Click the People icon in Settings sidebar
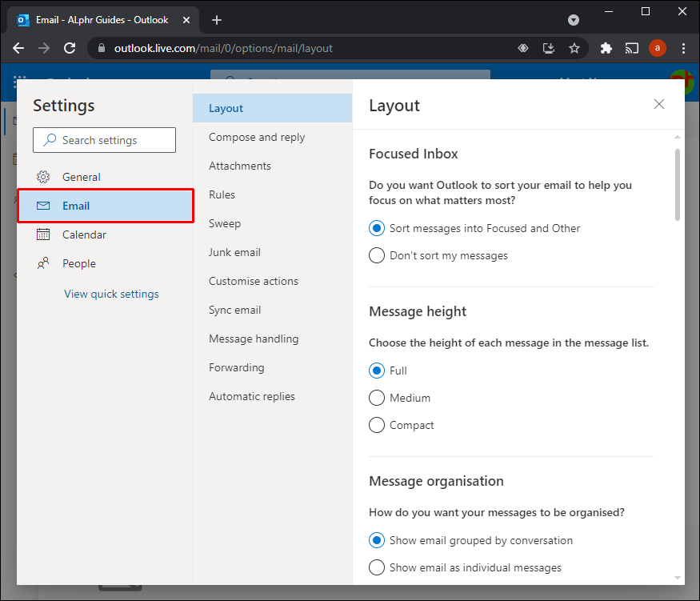The width and height of the screenshot is (700, 601). pos(44,263)
